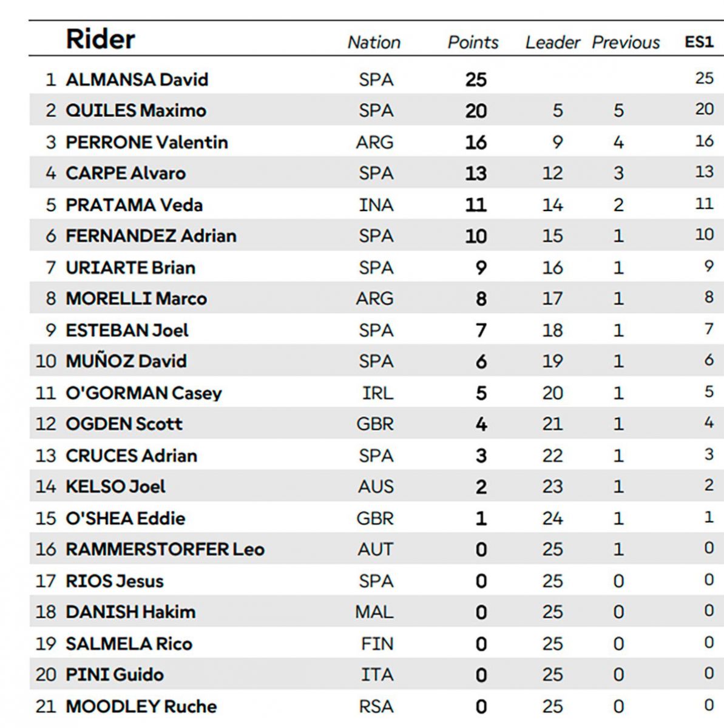Screen dimensions: 724x728
Task: Select MOODLEY Ruche in the last row
Action: 141,707
